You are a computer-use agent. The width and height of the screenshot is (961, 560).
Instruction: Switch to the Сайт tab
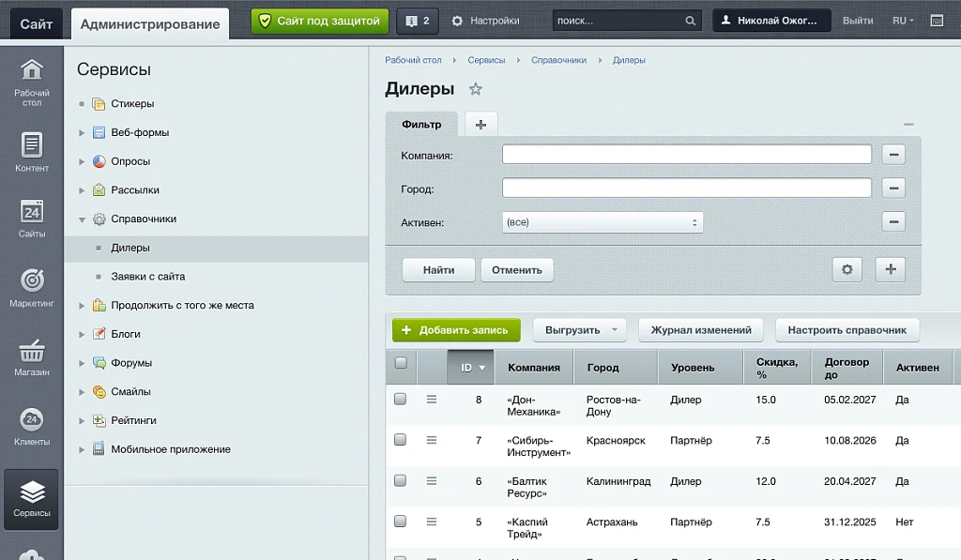37,23
